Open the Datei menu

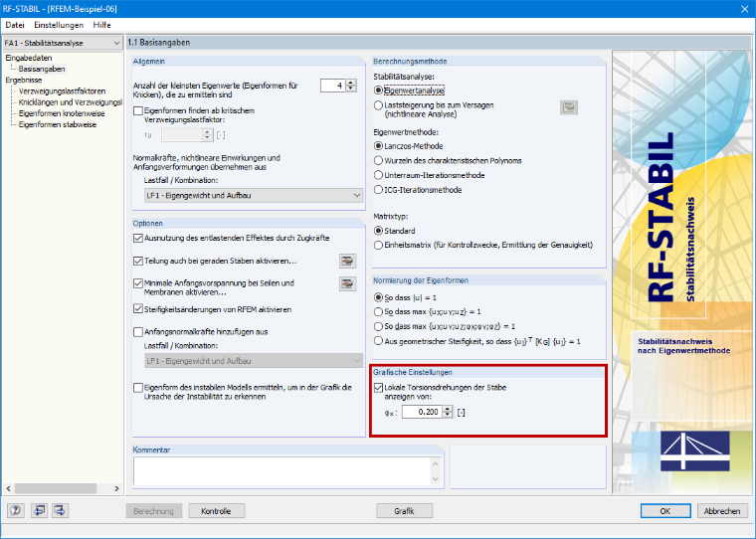point(15,25)
